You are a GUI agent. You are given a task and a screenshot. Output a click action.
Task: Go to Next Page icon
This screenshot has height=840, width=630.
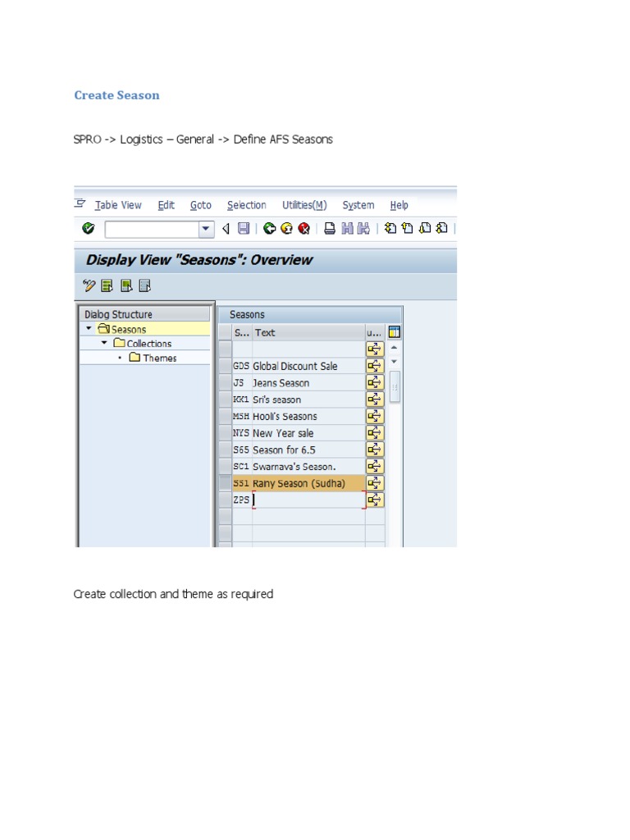click(425, 229)
